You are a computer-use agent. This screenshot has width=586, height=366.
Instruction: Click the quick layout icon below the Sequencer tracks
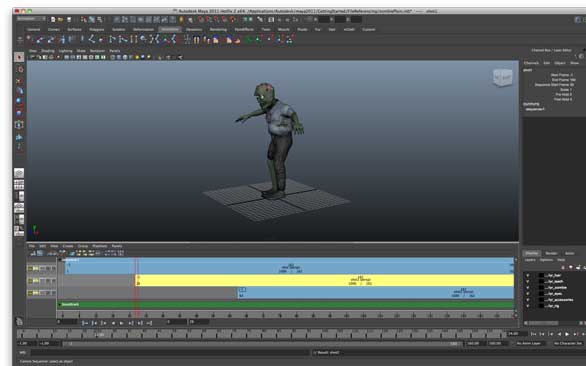click(x=19, y=321)
